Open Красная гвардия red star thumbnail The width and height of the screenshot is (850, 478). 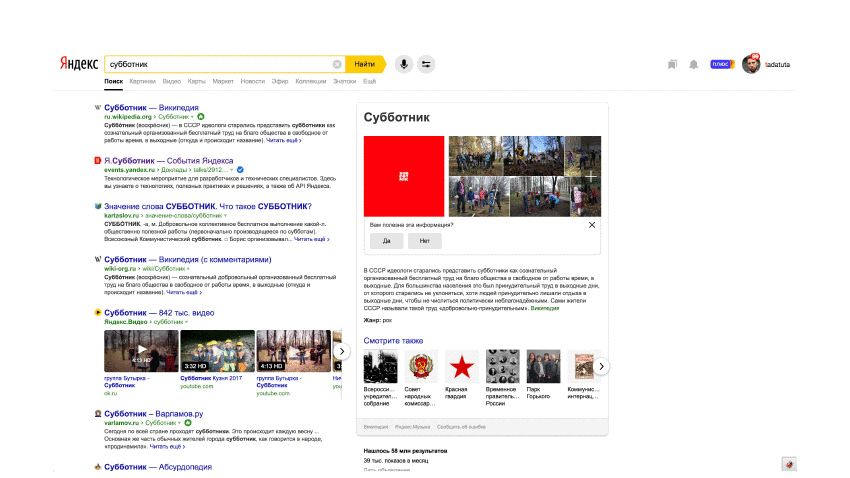click(x=462, y=366)
